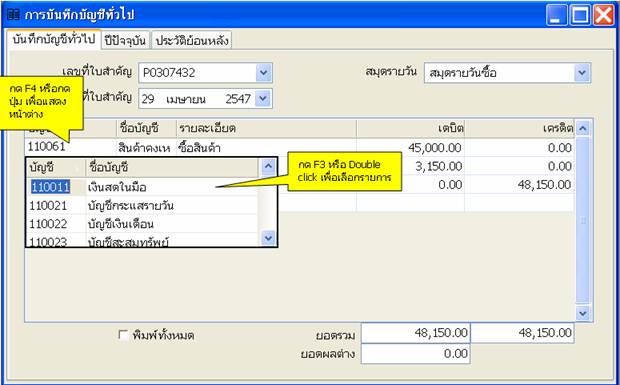The image size is (620, 385).
Task: Expand the สมุดรายวัน journal dropdown arrow
Action: tap(582, 73)
